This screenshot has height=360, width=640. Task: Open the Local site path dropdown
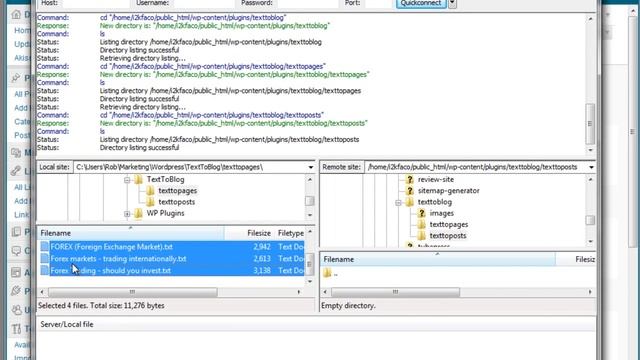tap(311, 167)
